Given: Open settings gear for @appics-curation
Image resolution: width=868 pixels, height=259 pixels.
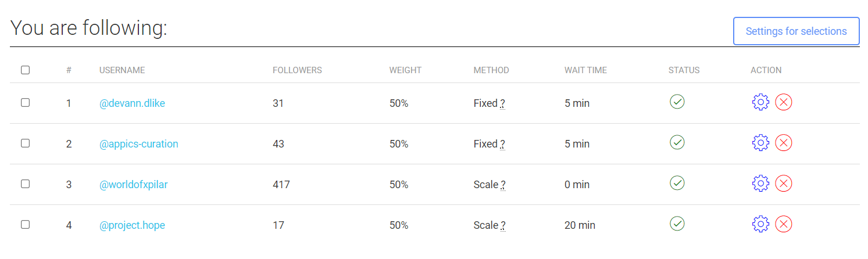Looking at the screenshot, I should (x=760, y=143).
